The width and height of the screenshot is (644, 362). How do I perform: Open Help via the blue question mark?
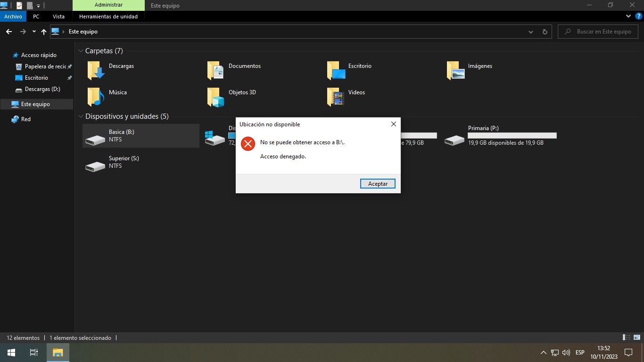coord(639,16)
